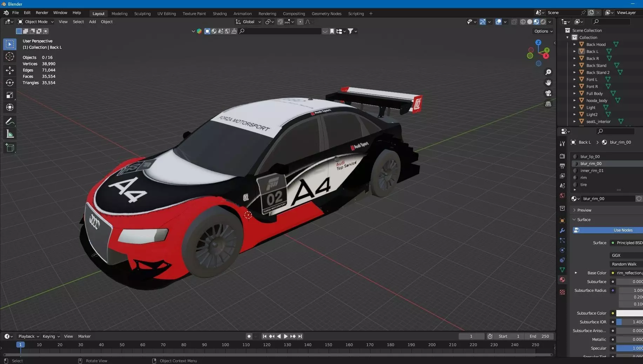Click the play animation button

[x=286, y=336]
